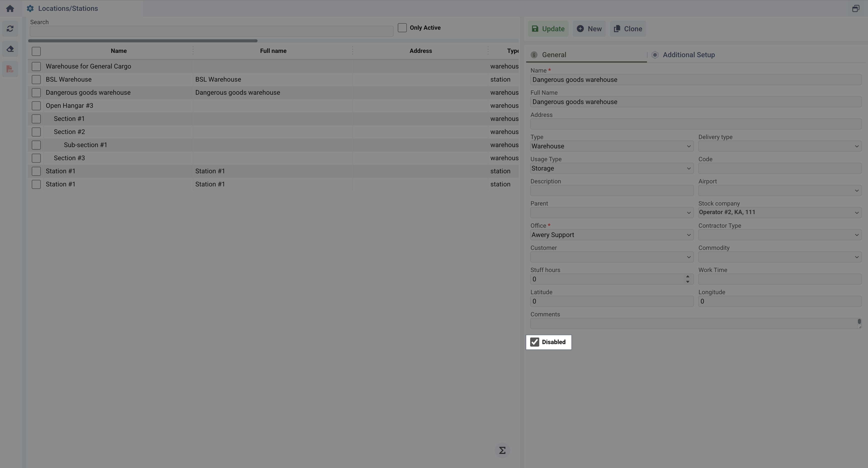
Task: Select the General tab
Action: click(554, 55)
